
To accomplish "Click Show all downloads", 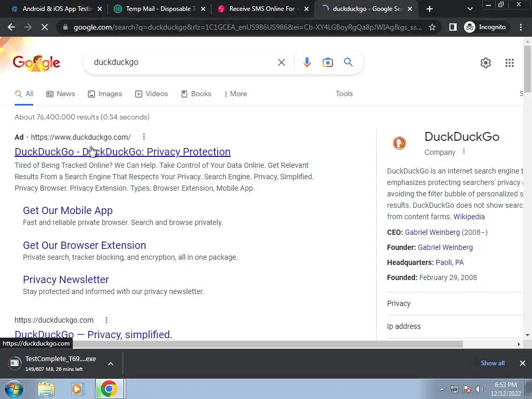I will (493, 363).
